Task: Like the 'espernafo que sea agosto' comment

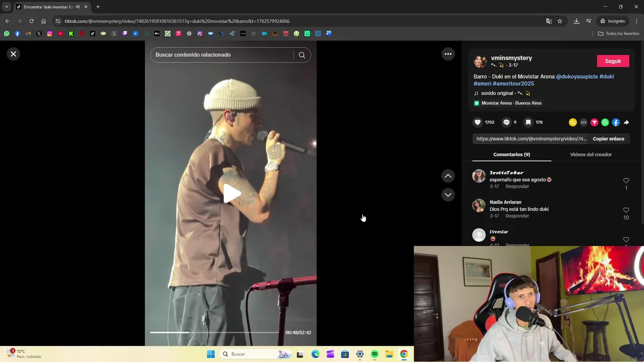Action: 626,180
